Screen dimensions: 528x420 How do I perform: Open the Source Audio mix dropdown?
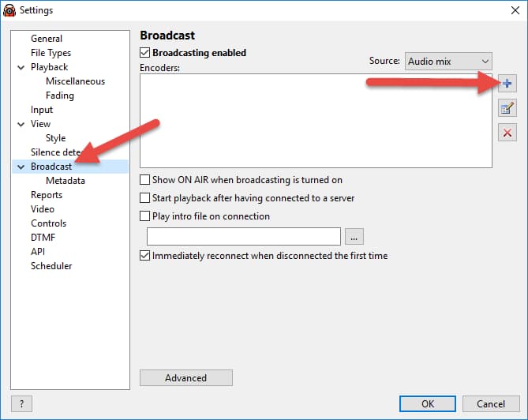[448, 61]
